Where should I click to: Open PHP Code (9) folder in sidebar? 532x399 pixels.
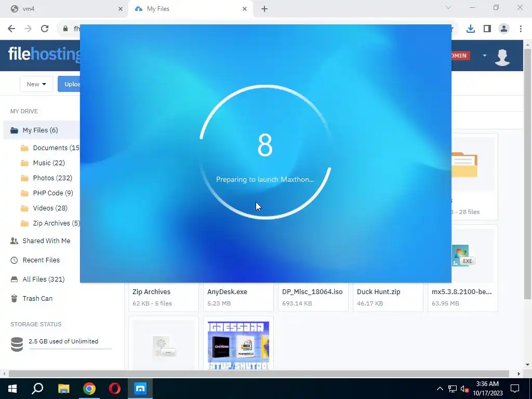click(53, 193)
